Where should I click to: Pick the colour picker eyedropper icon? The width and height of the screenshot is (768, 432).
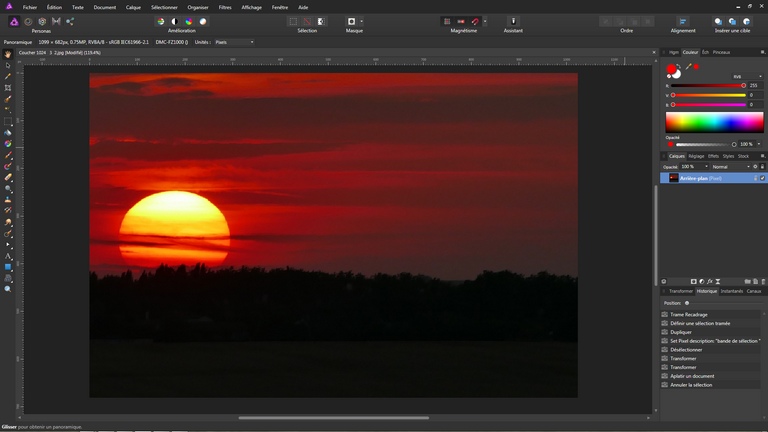[688, 67]
